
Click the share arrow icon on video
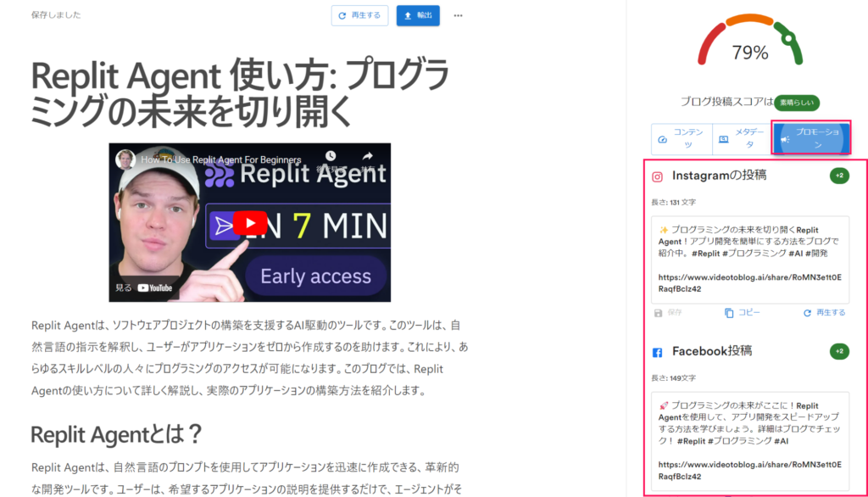coord(368,156)
